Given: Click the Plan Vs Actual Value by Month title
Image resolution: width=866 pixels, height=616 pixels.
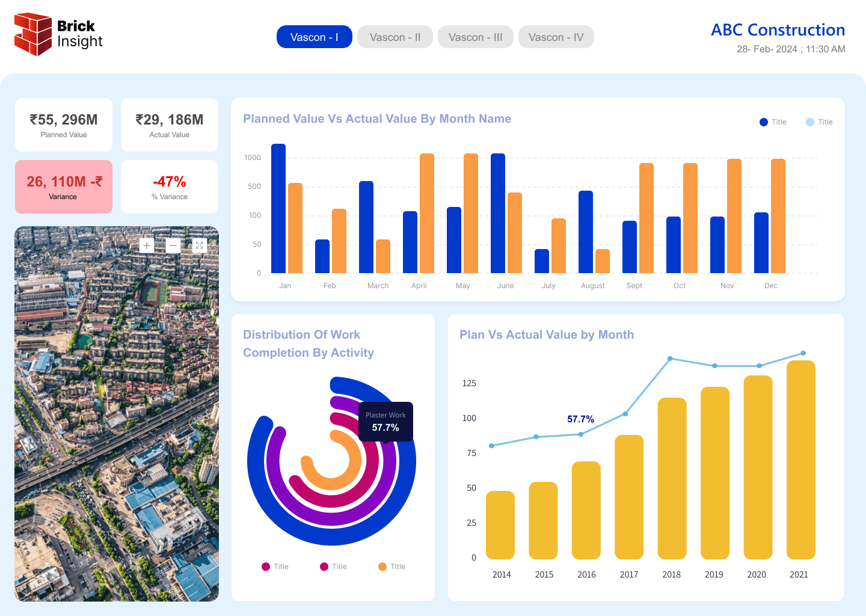Looking at the screenshot, I should pos(547,335).
